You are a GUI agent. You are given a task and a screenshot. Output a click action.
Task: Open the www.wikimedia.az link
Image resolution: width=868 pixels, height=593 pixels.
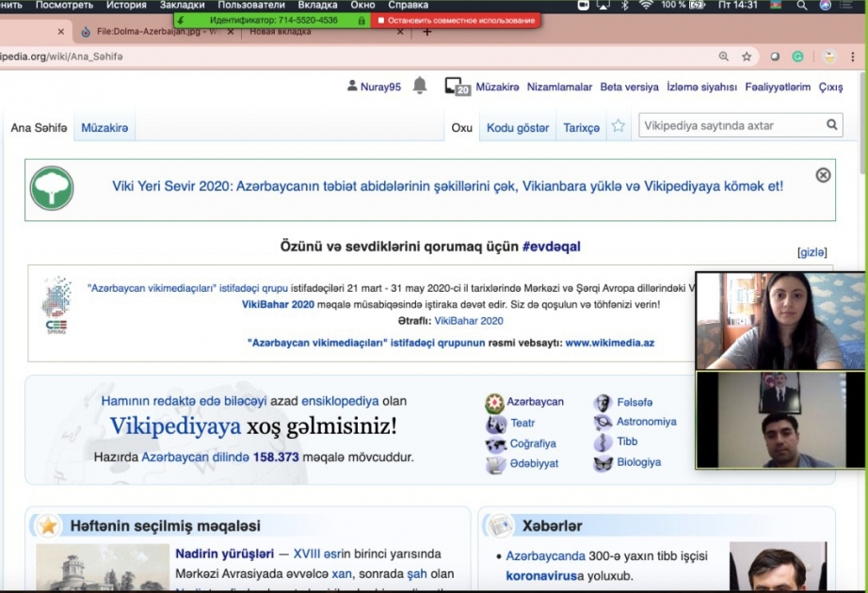point(609,343)
